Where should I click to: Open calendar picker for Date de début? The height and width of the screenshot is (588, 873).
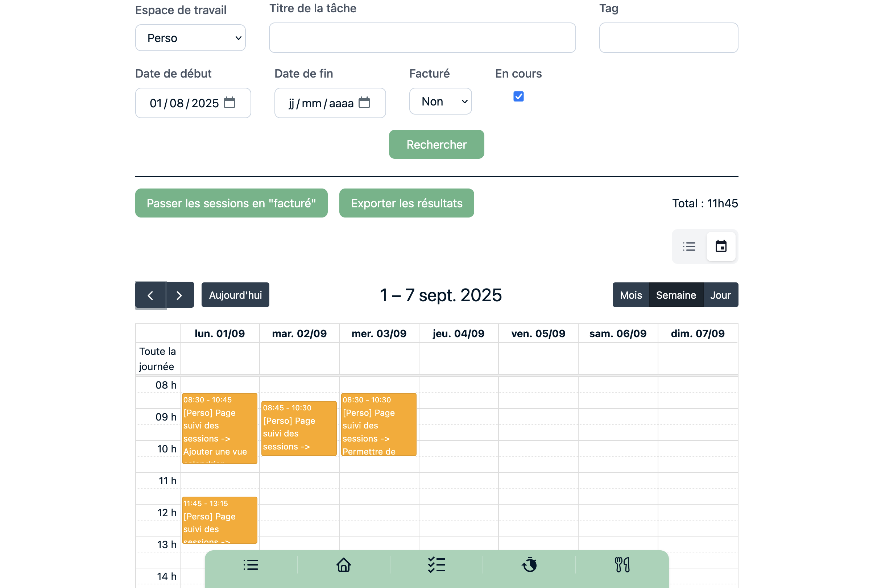coord(229,102)
